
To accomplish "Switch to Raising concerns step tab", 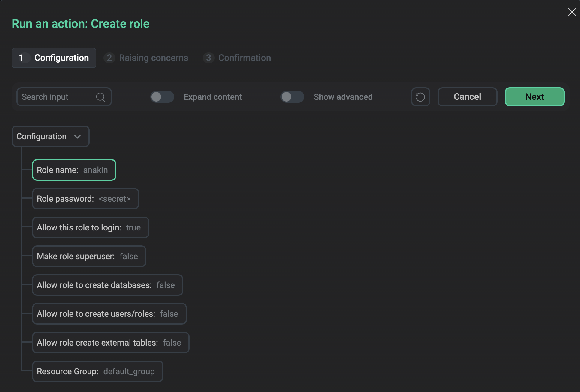I will (x=146, y=58).
